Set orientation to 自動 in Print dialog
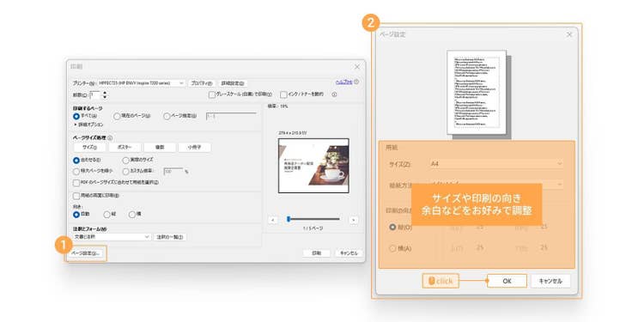The height and width of the screenshot is (322, 644). (x=76, y=214)
